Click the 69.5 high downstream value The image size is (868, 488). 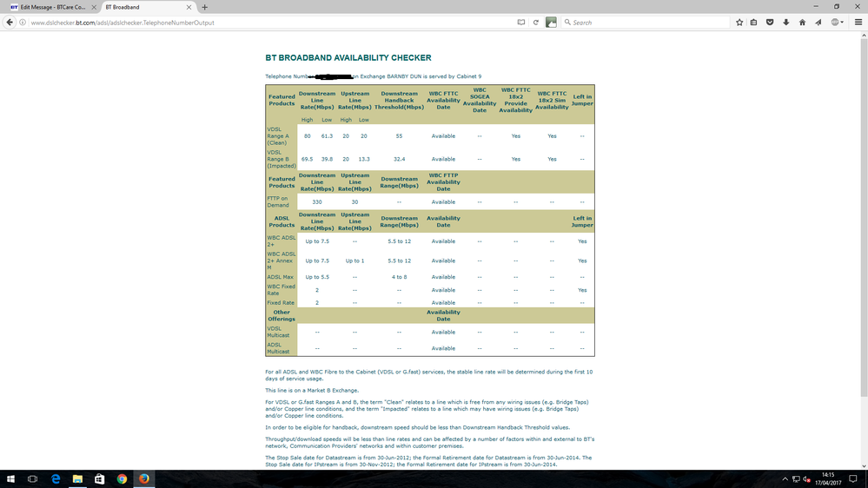click(x=308, y=160)
